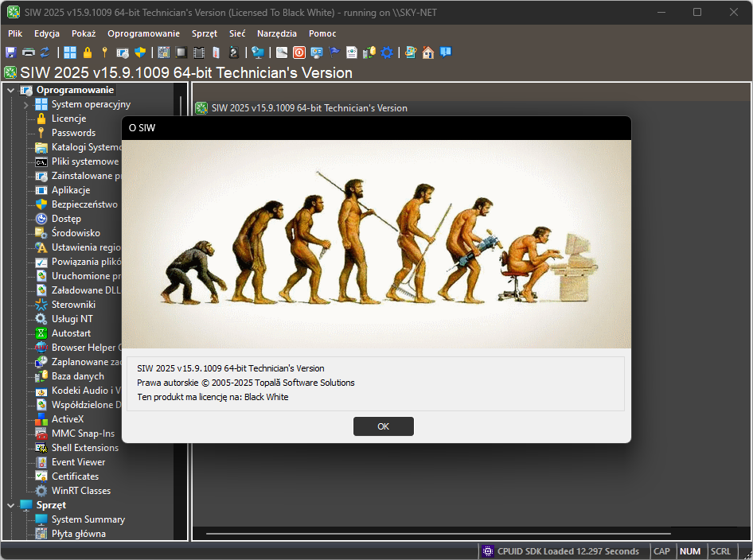This screenshot has width=753, height=560.
Task: Select Baza danych tree item
Action: 78,376
